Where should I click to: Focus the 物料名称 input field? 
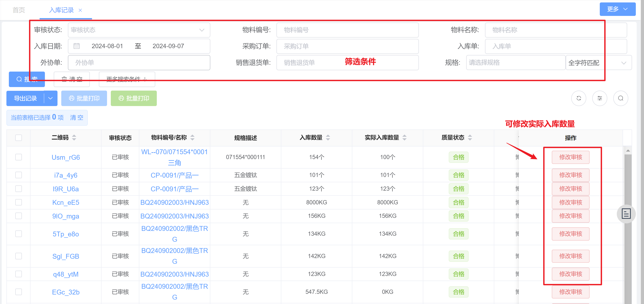point(556,30)
